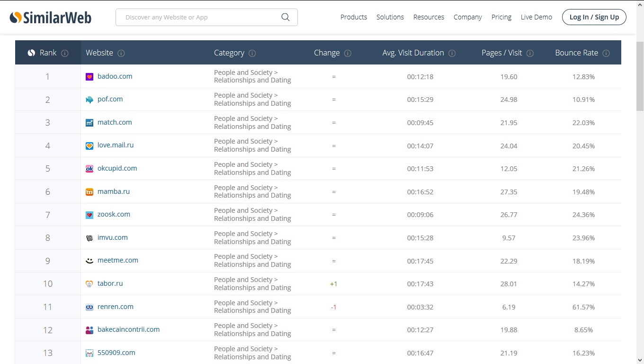Click the +1 change value for tabor.ru
This screenshot has height=364, width=644.
coord(334,284)
